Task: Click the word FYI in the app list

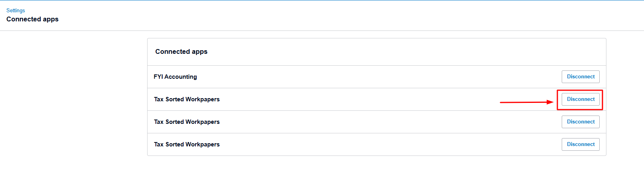Action: point(158,77)
